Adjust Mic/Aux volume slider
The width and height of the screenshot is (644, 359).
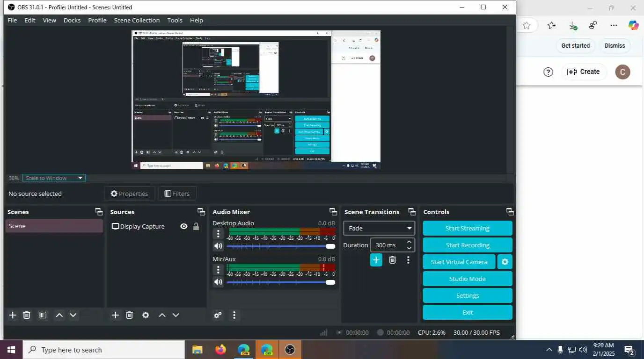pos(281,282)
